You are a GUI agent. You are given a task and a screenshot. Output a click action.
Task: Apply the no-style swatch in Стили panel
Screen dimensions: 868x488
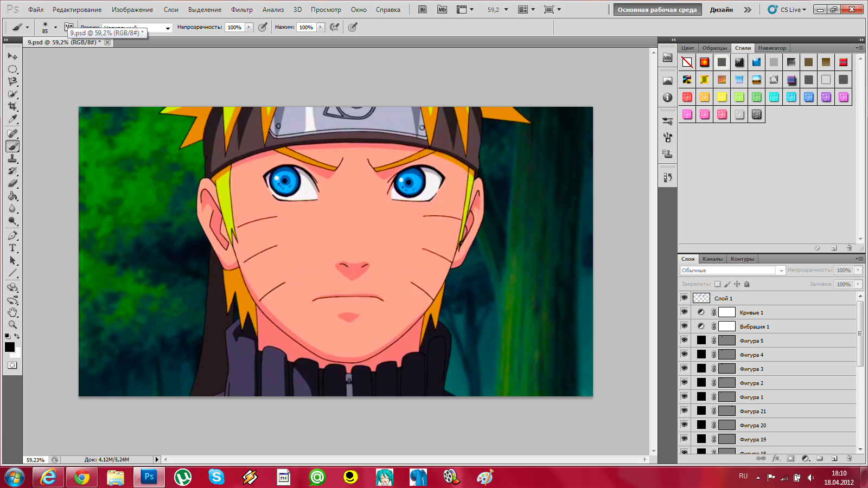tap(687, 62)
